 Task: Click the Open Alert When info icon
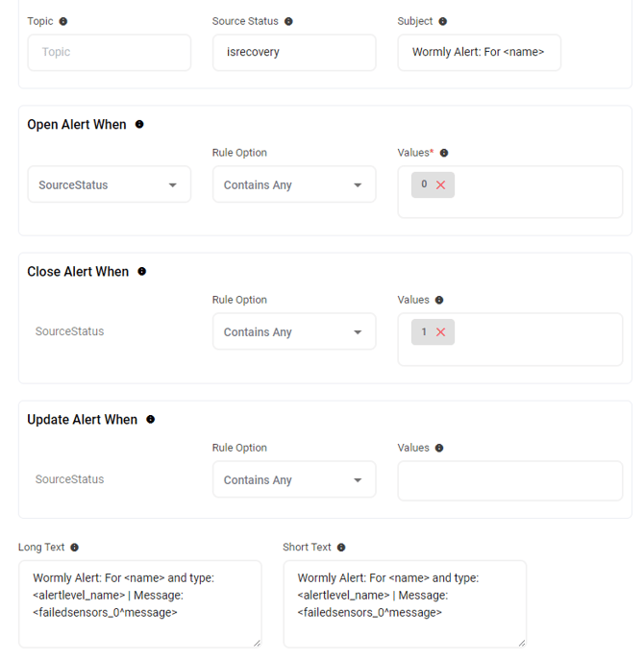139,125
